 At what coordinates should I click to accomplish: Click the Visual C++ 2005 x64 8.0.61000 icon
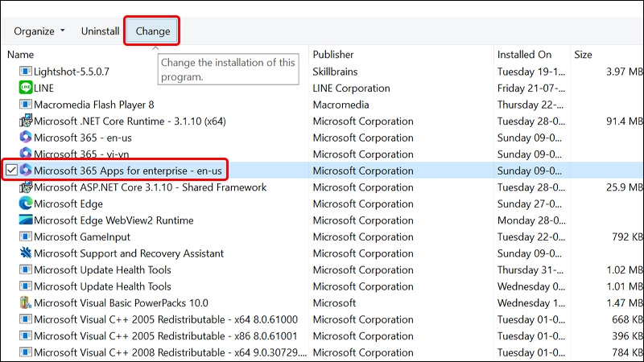[x=26, y=319]
